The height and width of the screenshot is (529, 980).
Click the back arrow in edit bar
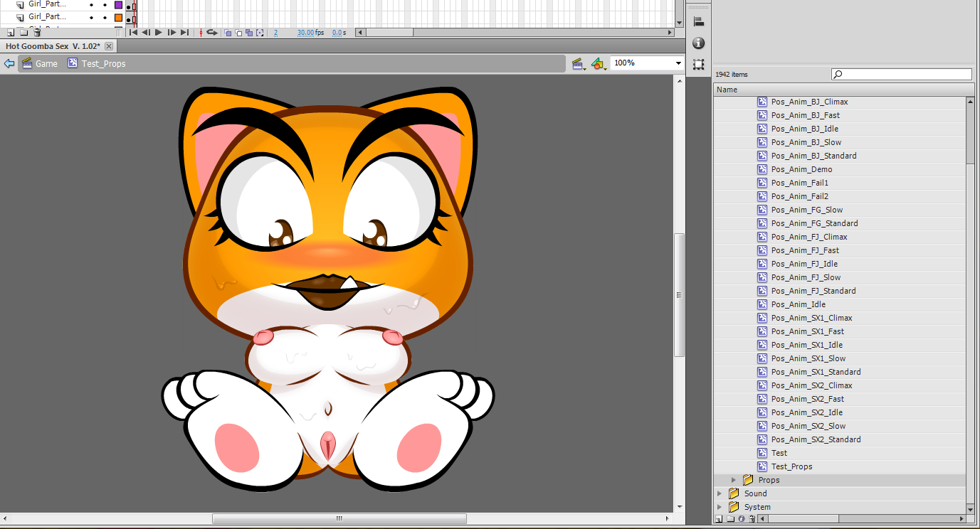coord(9,63)
